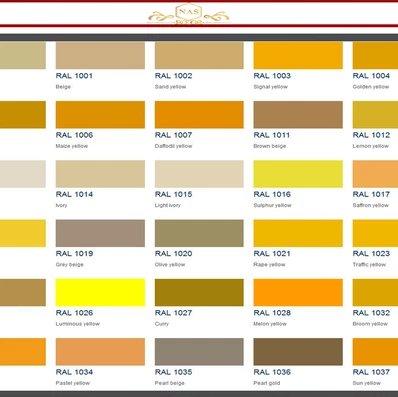The width and height of the screenshot is (398, 397).
Task: Select the RAL 1034 Pastel yellow swatch
Action: pos(100,352)
